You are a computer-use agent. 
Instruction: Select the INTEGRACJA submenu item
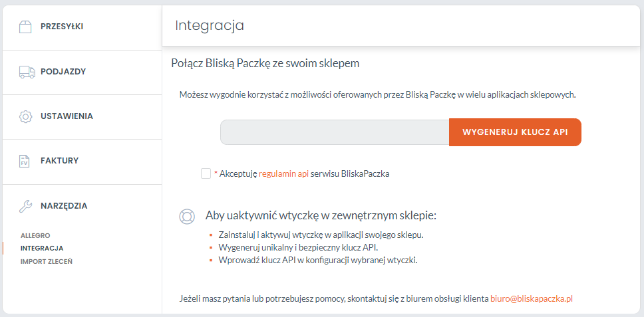point(42,249)
